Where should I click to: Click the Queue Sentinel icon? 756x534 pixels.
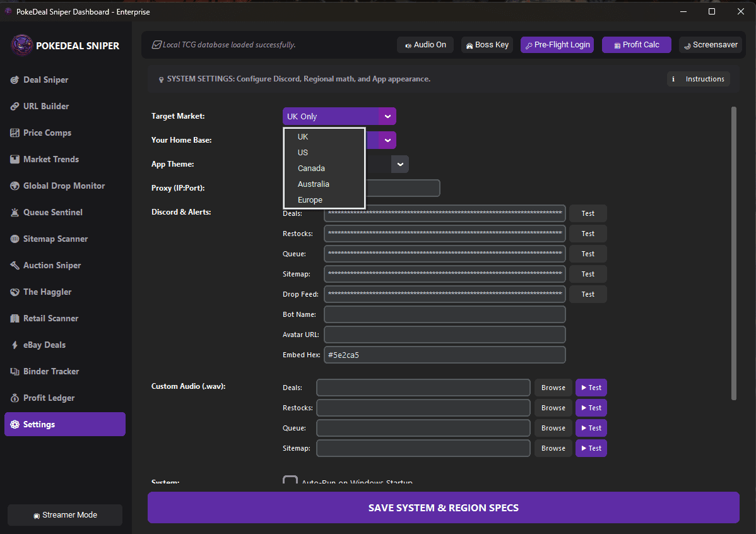[15, 213]
